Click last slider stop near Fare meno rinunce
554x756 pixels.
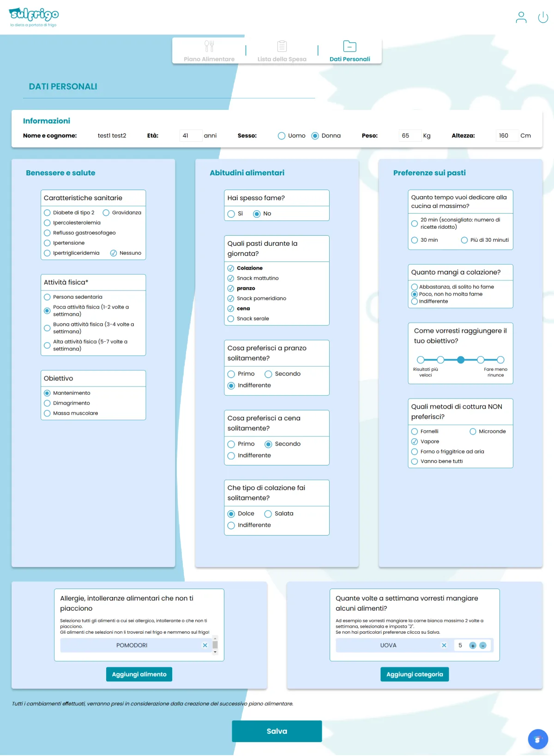pos(501,360)
